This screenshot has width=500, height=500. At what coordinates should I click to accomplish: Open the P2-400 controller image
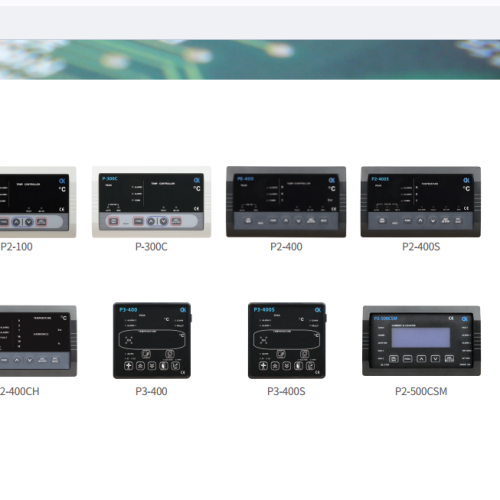pos(286,202)
